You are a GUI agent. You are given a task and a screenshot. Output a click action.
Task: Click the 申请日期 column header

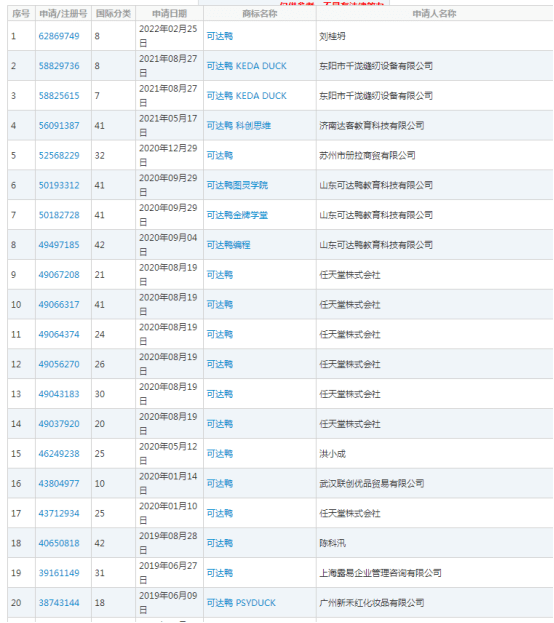coord(170,14)
